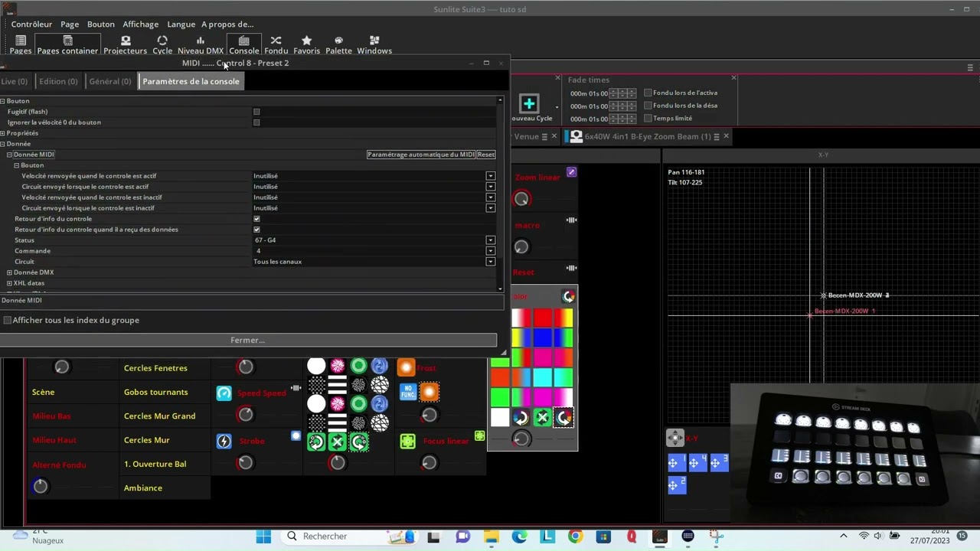Open the Cycle toolbar icon
980x551 pixels.
click(x=162, y=44)
